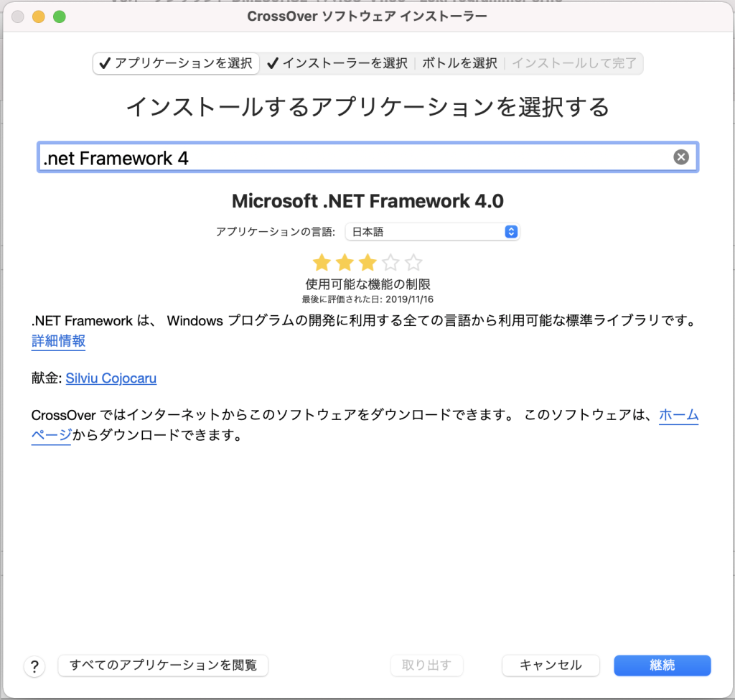Open the Silviu Cojocaru link
The height and width of the screenshot is (700, 735).
111,378
